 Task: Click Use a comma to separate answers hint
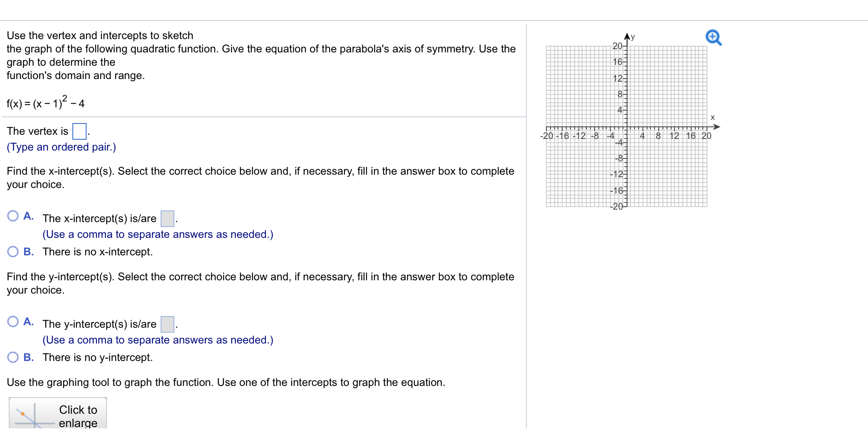coord(158,234)
